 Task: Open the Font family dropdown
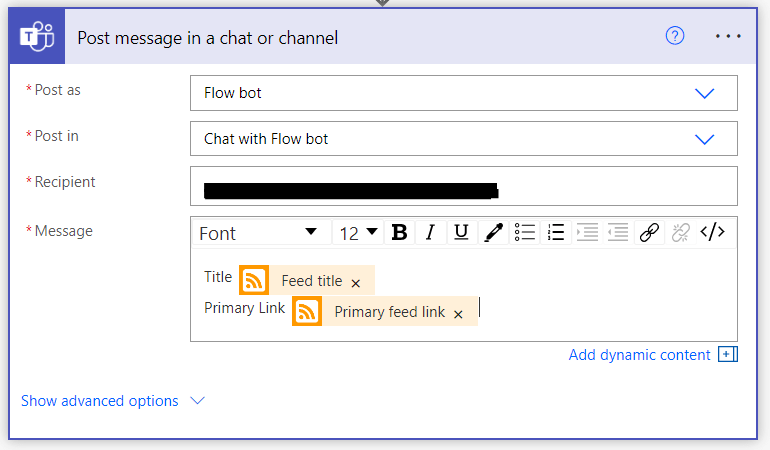click(258, 233)
